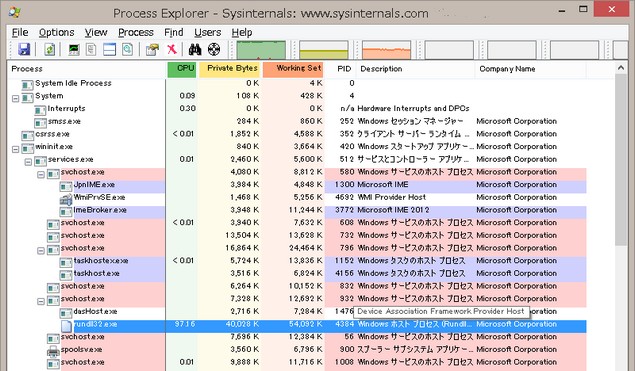Screen dimensions: 635x371
Task: Click the icon beside WmiPrvSE.exe
Action: pos(66,198)
